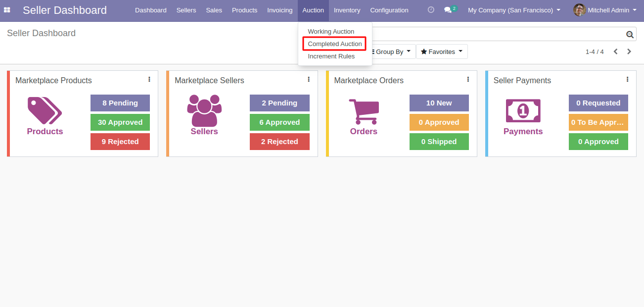Click the Sellers label link
This screenshot has height=307, width=644.
pyautogui.click(x=204, y=131)
